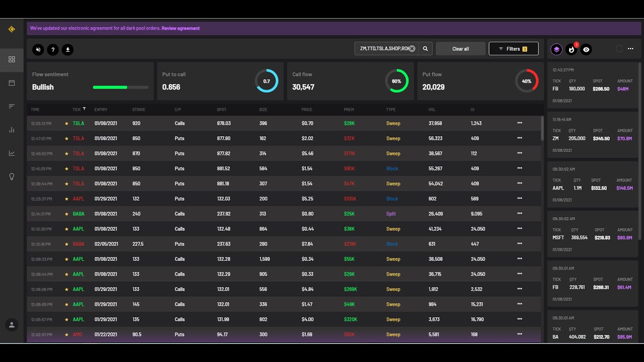The image size is (644, 362).
Task: Click the 02/05/2021 expiry cell
Action: point(106,244)
